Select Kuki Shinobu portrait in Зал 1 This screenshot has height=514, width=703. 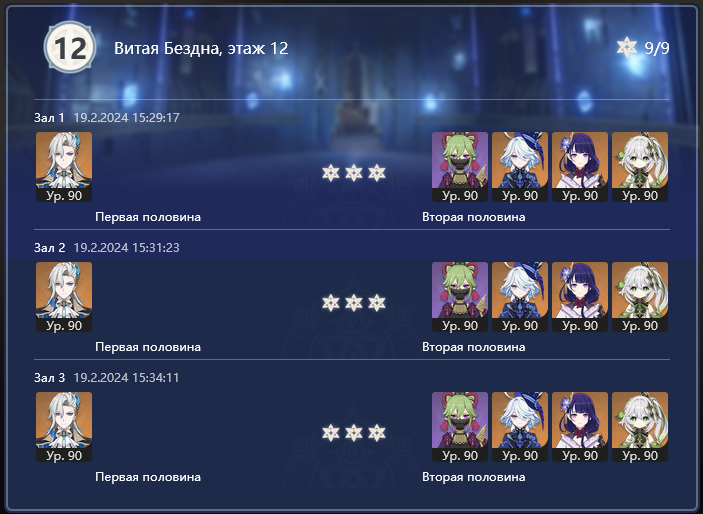[460, 166]
